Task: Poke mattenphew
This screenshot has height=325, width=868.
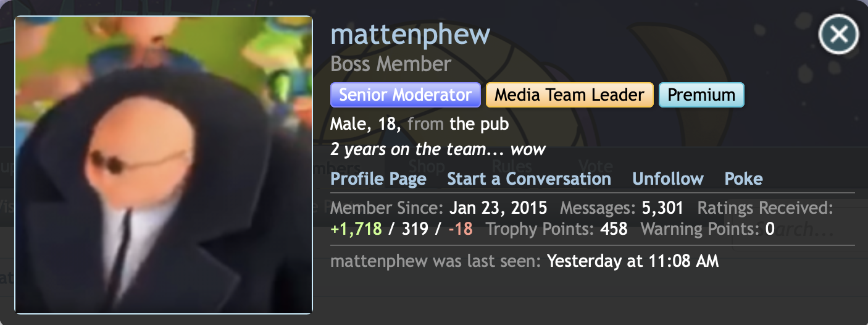Action: pyautogui.click(x=743, y=179)
